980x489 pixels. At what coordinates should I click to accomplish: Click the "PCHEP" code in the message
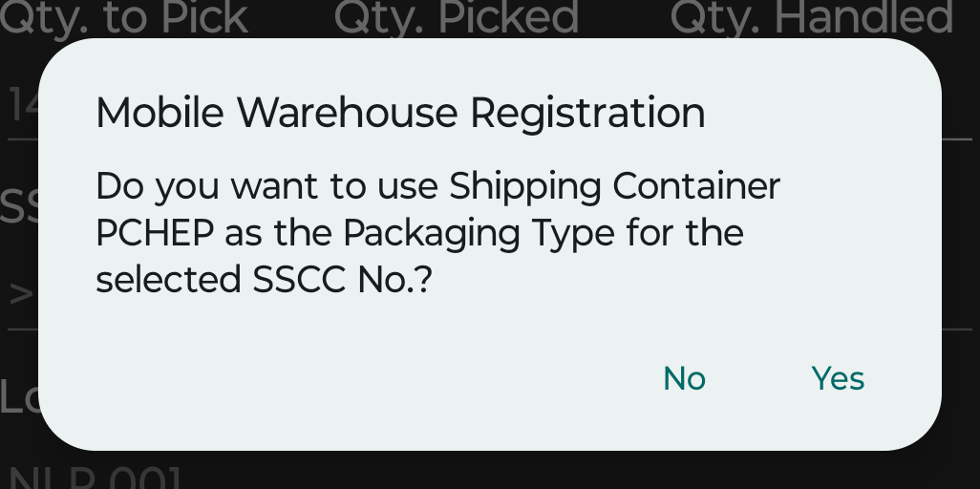coord(156,233)
